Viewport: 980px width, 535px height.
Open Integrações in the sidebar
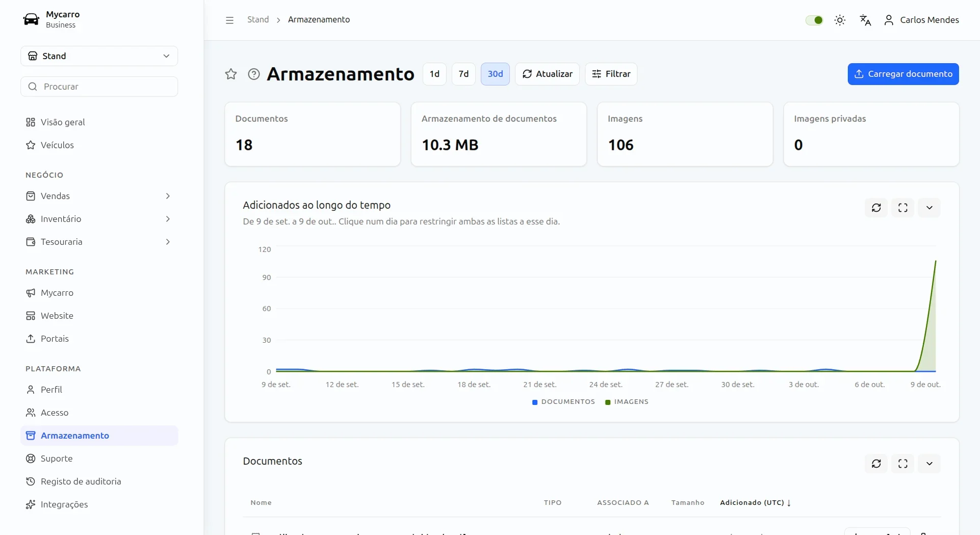click(99, 504)
